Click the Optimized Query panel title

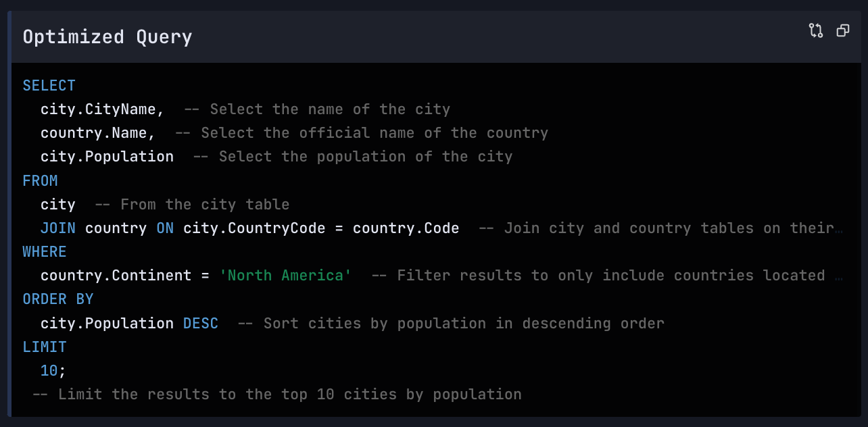[x=107, y=36]
